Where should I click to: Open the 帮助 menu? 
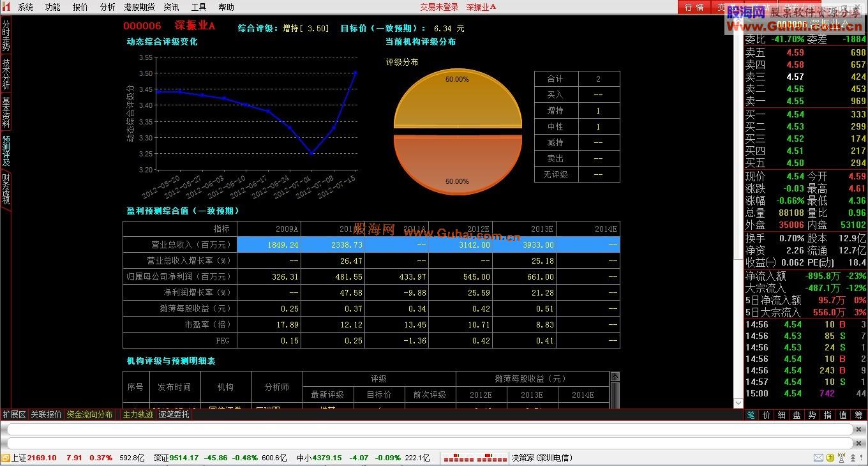226,7
